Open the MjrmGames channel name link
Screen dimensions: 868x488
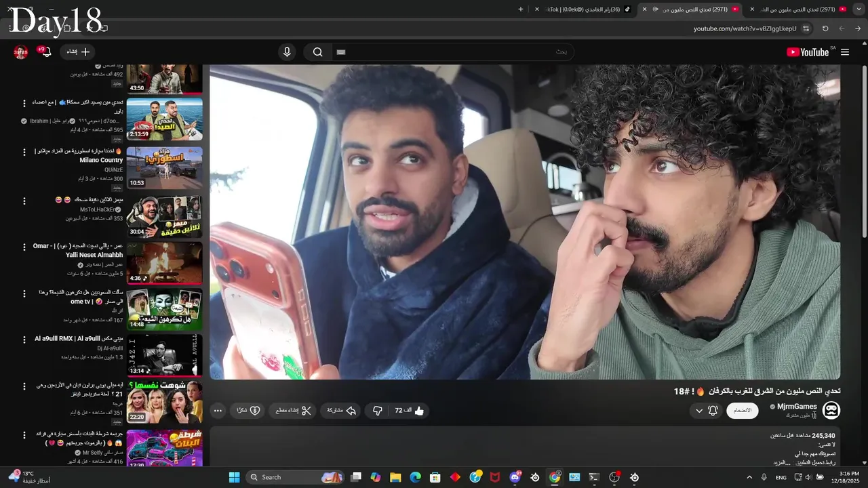[797, 407]
